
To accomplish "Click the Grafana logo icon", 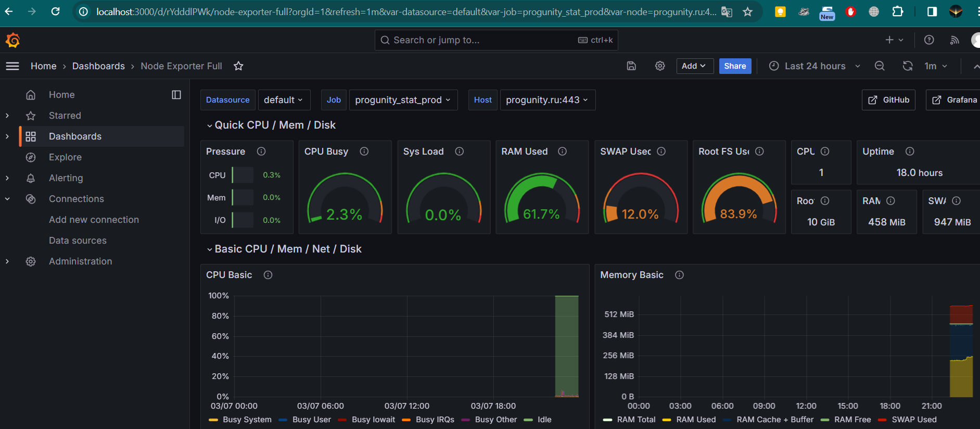I will tap(12, 40).
